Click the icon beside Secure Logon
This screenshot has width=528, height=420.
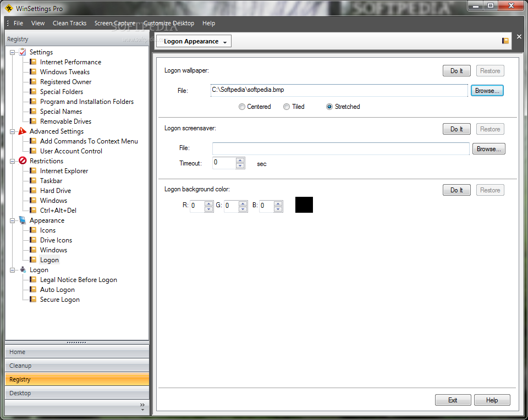coord(33,299)
